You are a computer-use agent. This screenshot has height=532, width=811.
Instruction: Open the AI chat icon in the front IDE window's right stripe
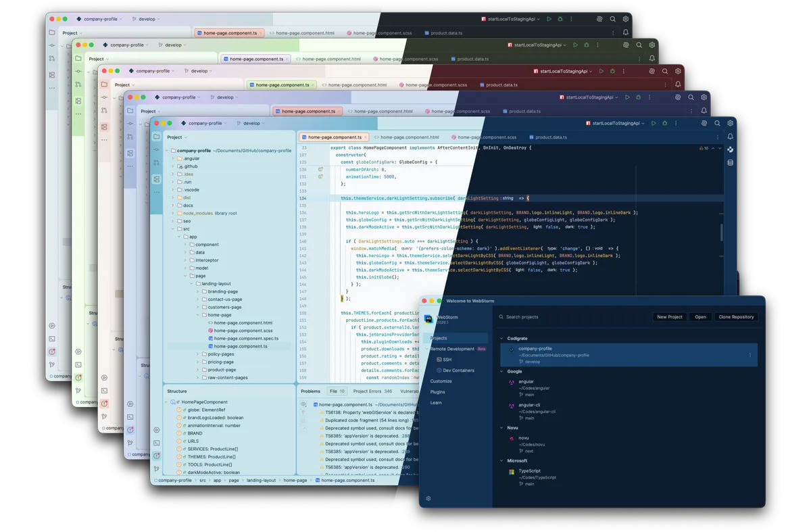730,150
